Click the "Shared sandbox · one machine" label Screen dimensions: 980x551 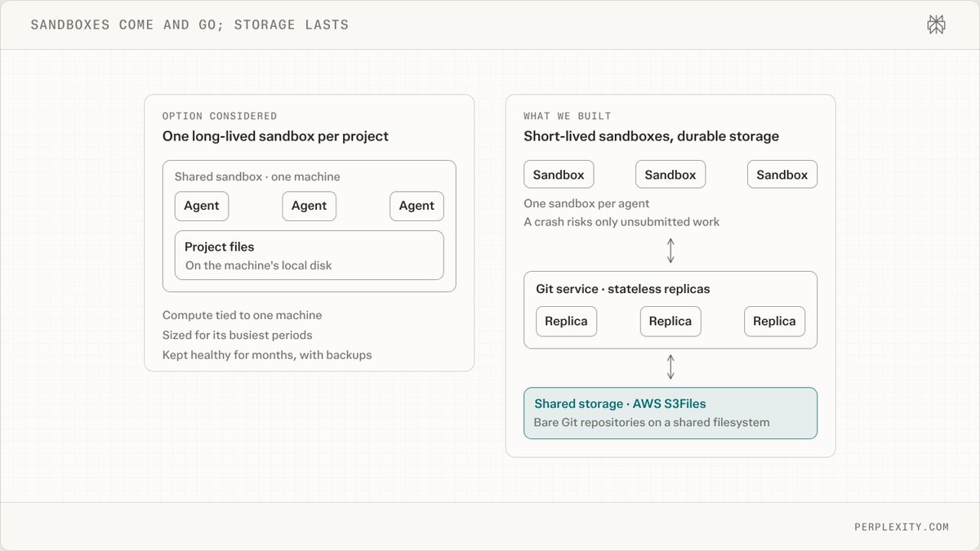(x=257, y=176)
